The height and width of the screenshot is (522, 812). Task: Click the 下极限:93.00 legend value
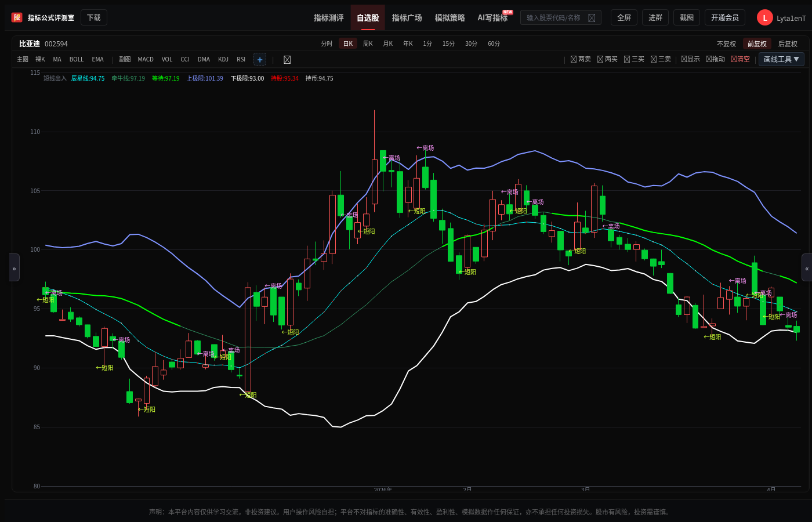pyautogui.click(x=247, y=78)
